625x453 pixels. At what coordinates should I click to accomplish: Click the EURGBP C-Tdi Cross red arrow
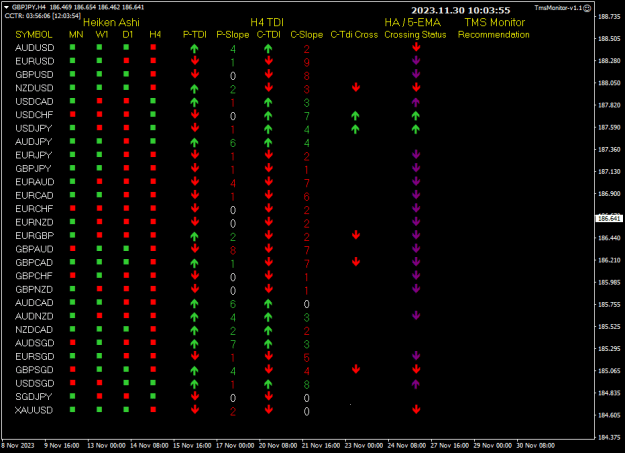point(356,235)
